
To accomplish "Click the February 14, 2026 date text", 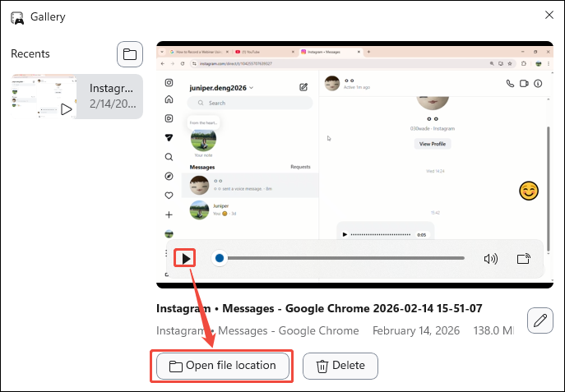I will [416, 330].
